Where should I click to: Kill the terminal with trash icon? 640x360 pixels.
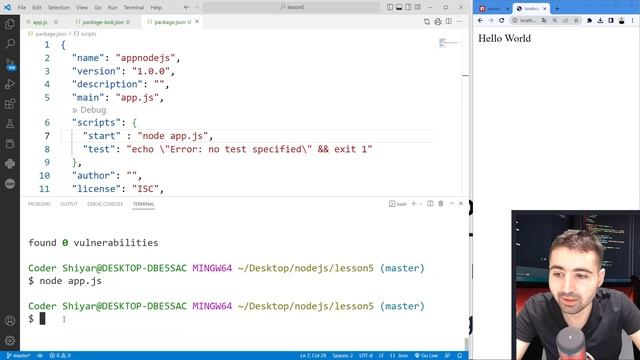441,203
